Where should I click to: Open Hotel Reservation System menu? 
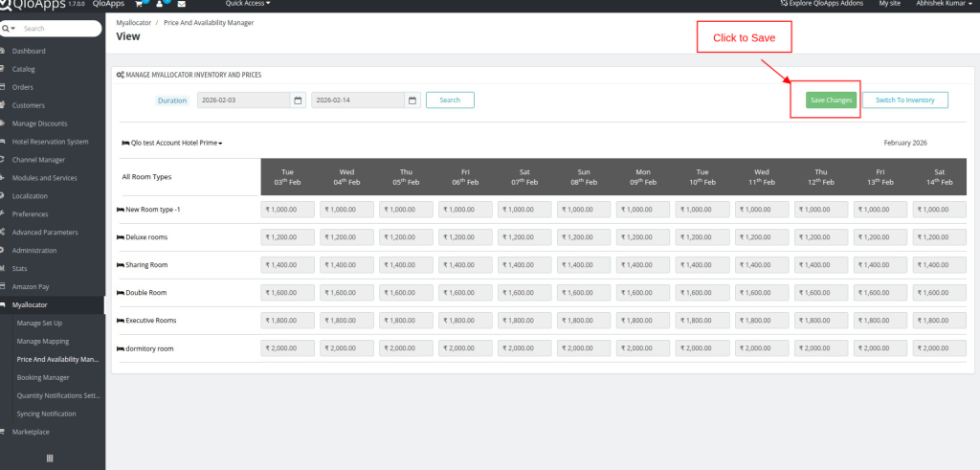(50, 142)
